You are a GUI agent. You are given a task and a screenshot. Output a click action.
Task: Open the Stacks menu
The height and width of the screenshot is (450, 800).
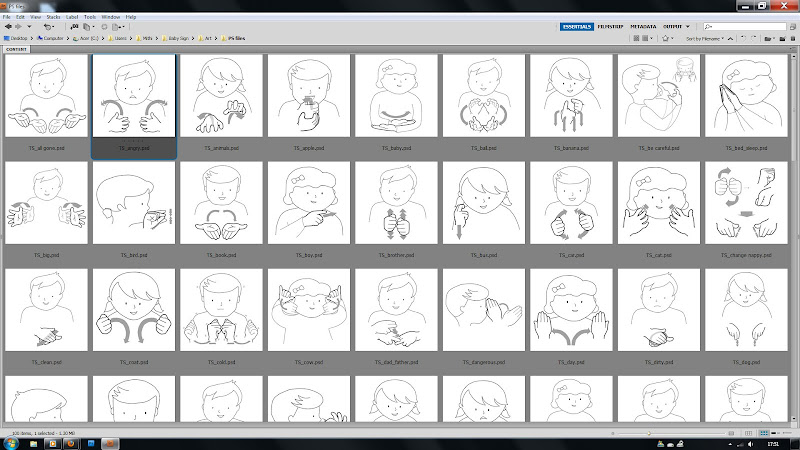point(53,17)
